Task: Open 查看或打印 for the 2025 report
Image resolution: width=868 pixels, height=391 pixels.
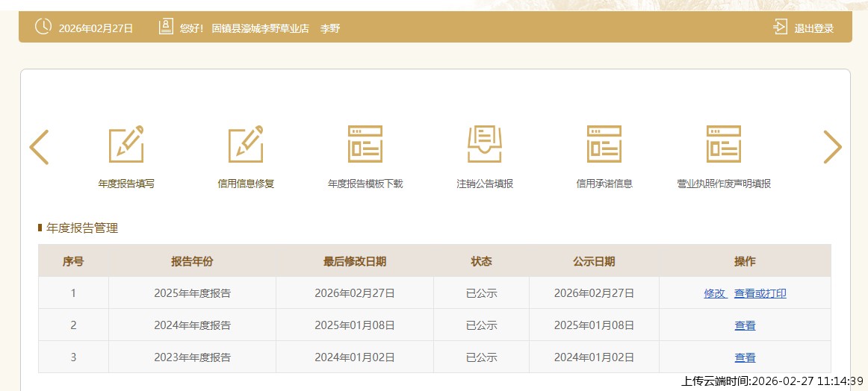Action: pos(760,293)
